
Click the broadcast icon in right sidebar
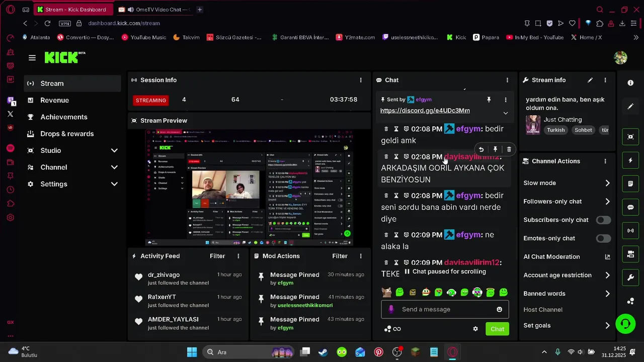click(630, 231)
